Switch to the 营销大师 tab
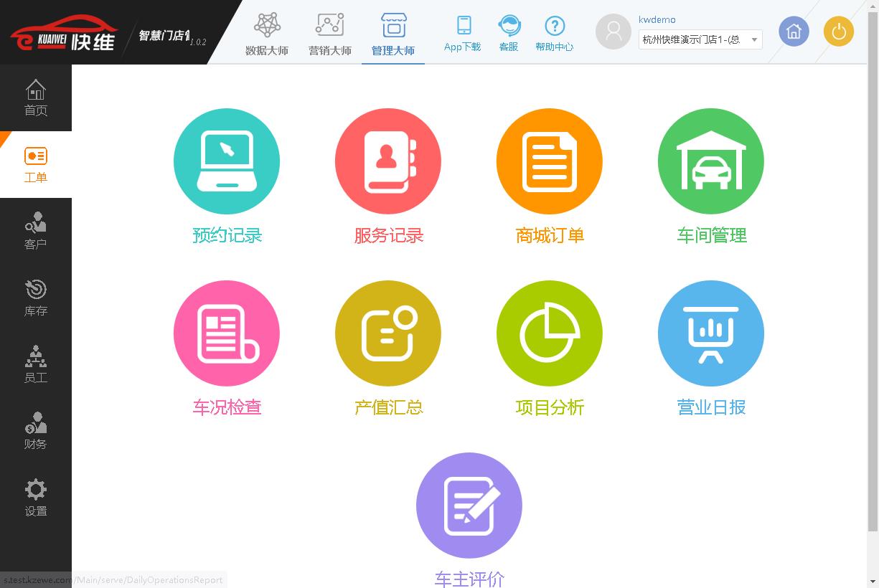 click(330, 34)
